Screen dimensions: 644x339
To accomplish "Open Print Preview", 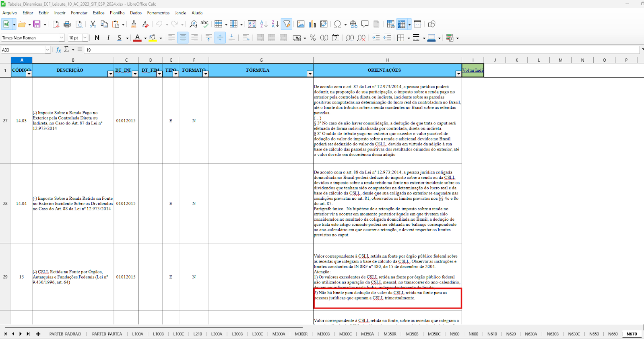I will tap(79, 24).
